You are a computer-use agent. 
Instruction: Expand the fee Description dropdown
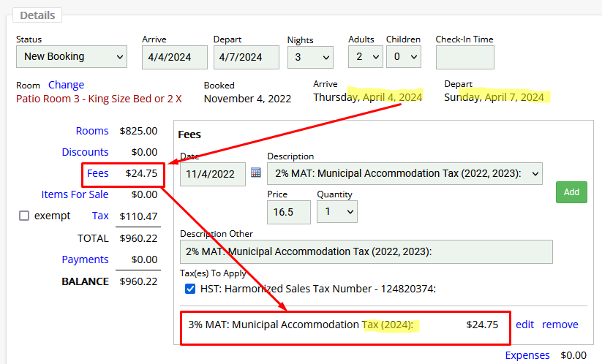point(405,173)
